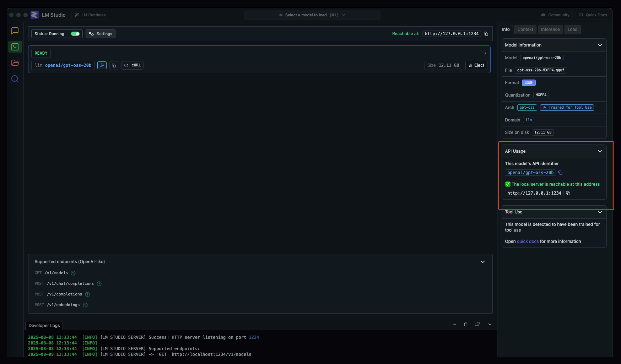Screen dimensions: 621x364
Task: Open the logs more-options ellipsis menu
Action: [454, 324]
